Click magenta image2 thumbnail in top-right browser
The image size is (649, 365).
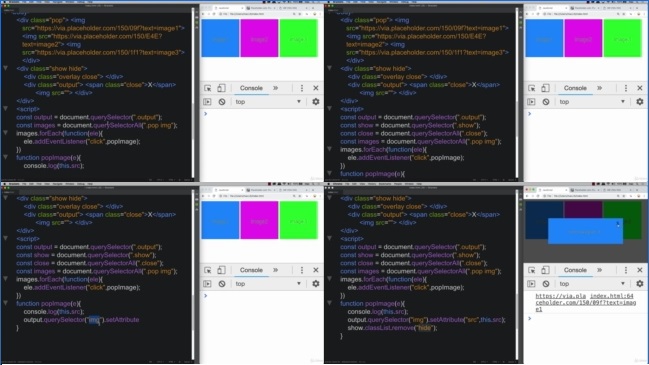[583, 38]
